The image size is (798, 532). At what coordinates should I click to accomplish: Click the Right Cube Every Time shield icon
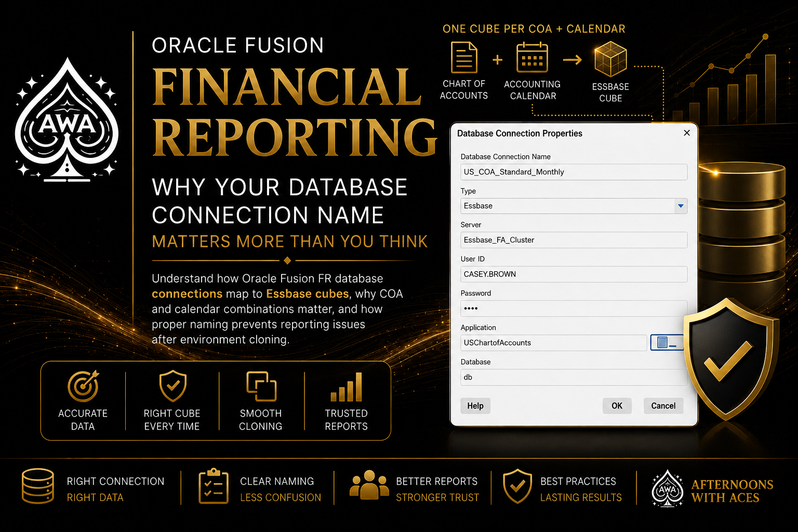coord(172,386)
